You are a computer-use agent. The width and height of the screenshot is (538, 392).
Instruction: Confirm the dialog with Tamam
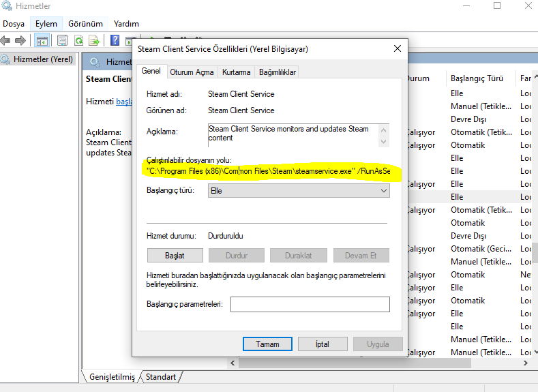pos(267,344)
